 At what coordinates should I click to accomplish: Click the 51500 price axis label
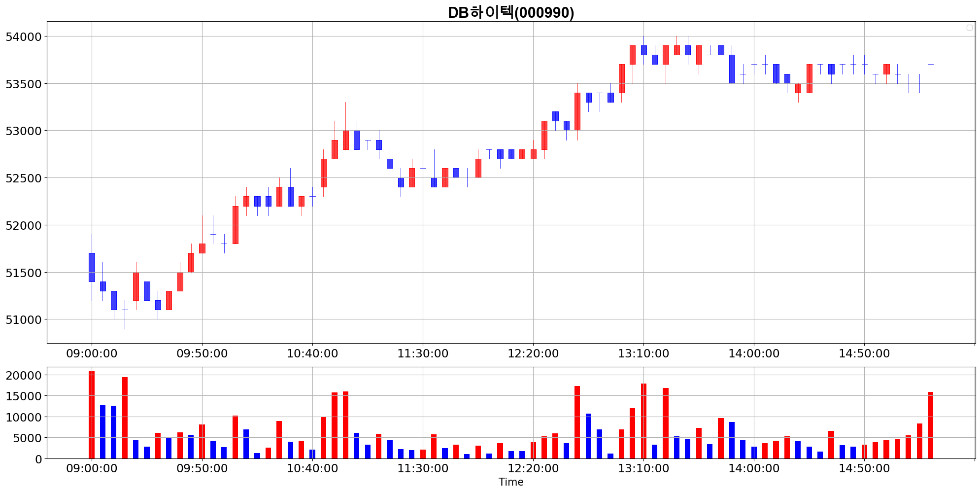[23, 273]
